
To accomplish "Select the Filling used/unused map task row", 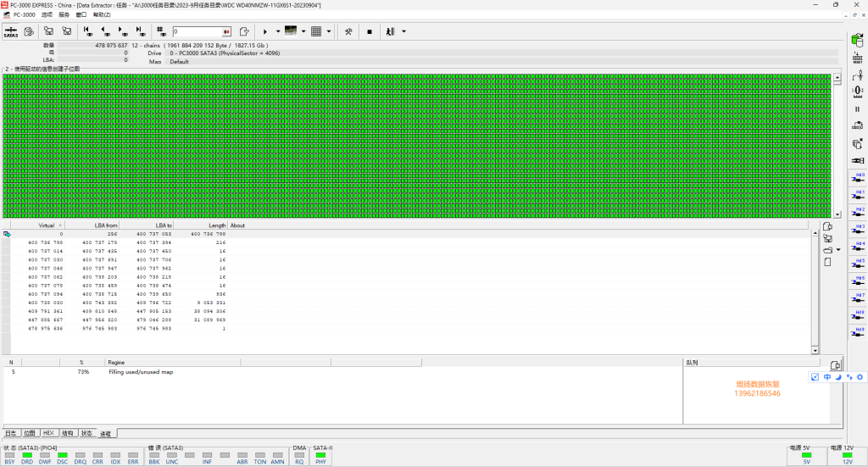I will click(x=342, y=372).
